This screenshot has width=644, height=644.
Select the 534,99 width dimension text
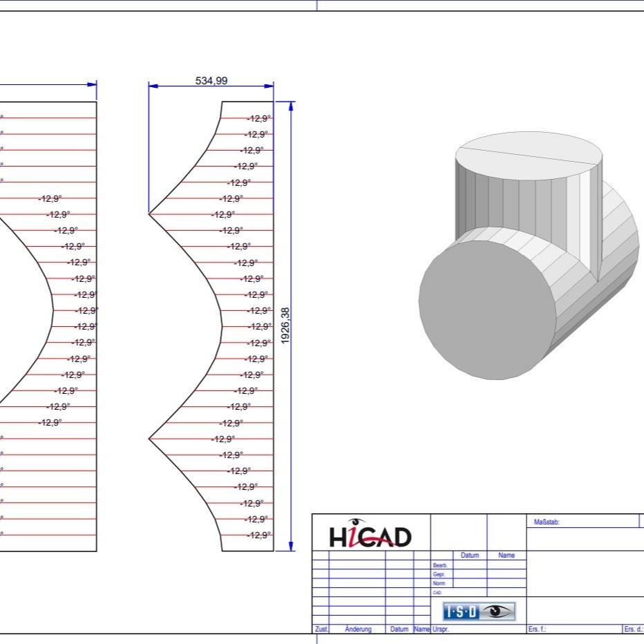(x=211, y=81)
